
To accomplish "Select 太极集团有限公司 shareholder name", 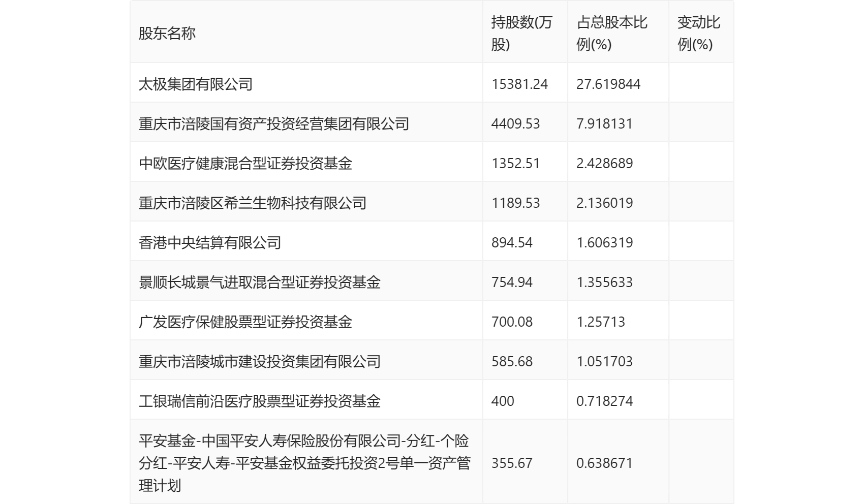I will tap(196, 84).
